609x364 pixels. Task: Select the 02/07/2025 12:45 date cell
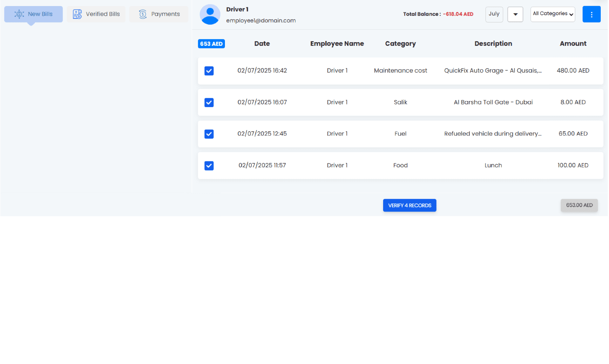pyautogui.click(x=262, y=133)
